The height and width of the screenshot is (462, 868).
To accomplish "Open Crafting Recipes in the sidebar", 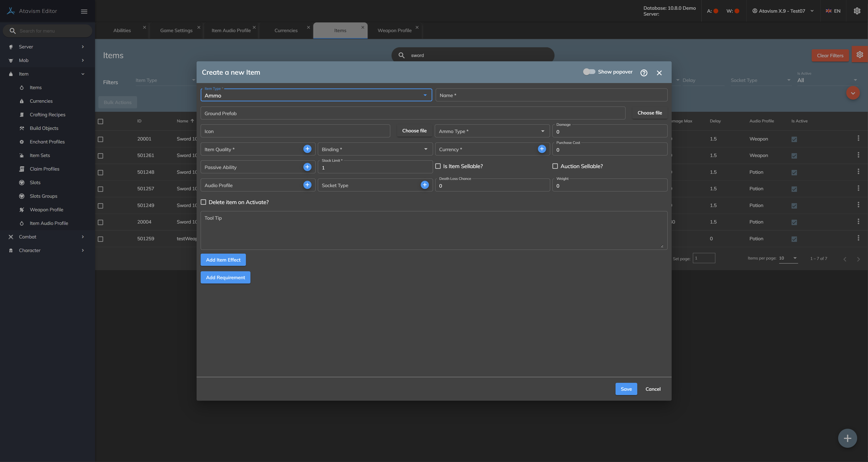I will (48, 114).
